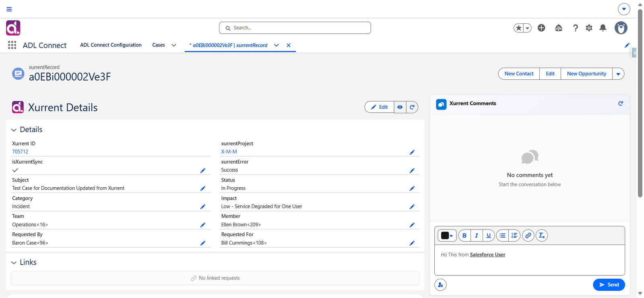Edit the Subject field
This screenshot has width=644, height=298.
[203, 188]
